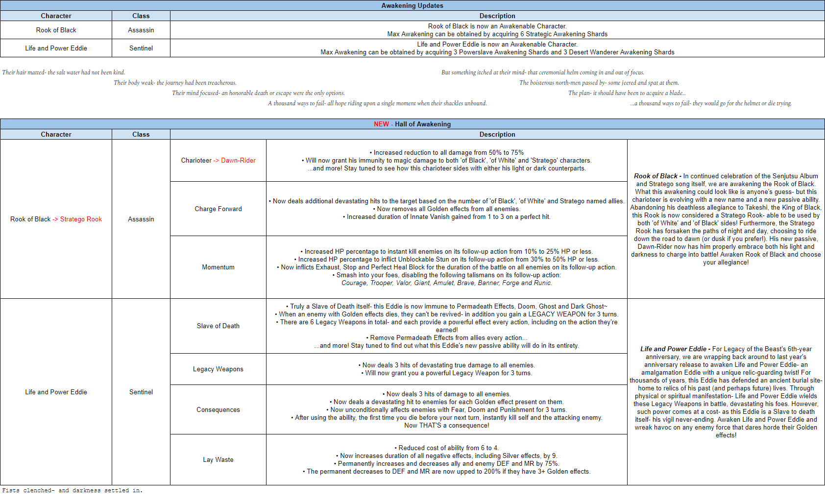Click the Charge Forward ability name
825x504 pixels.
pyautogui.click(x=218, y=209)
